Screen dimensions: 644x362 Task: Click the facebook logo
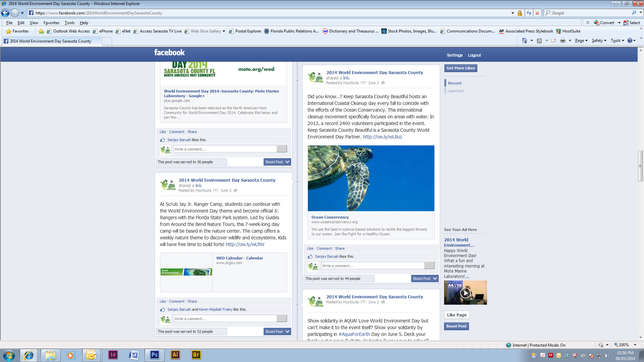click(x=169, y=53)
